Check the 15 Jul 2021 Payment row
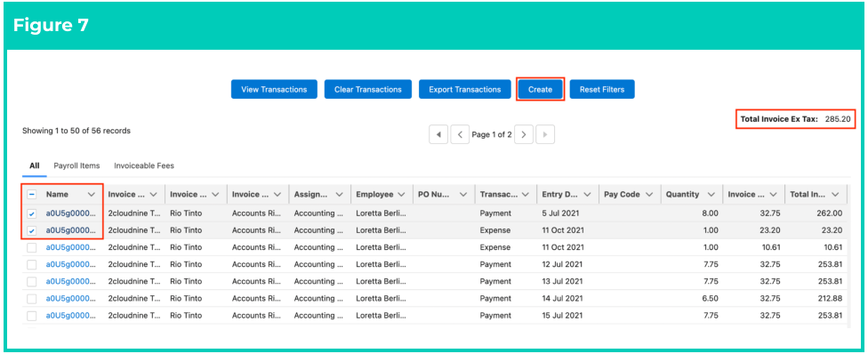The height and width of the screenshot is (354, 868). (x=31, y=316)
